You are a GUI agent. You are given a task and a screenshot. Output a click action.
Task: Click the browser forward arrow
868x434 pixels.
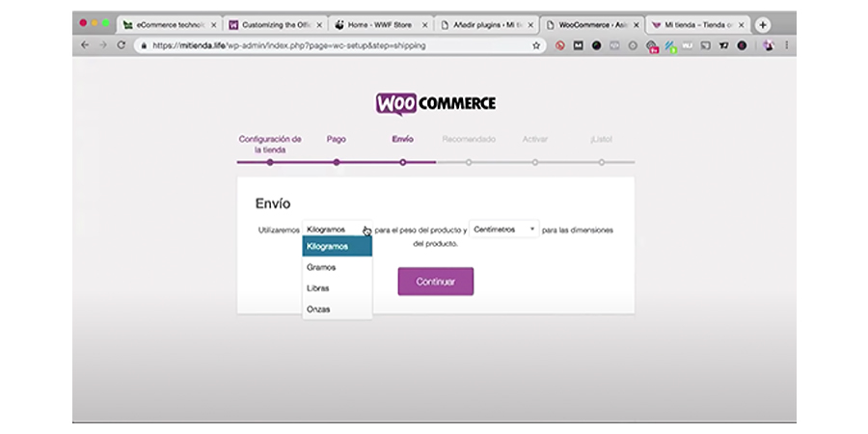point(103,46)
